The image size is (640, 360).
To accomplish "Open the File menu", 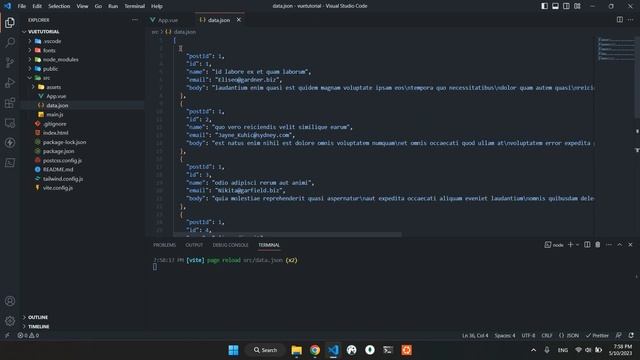I will coord(22,6).
